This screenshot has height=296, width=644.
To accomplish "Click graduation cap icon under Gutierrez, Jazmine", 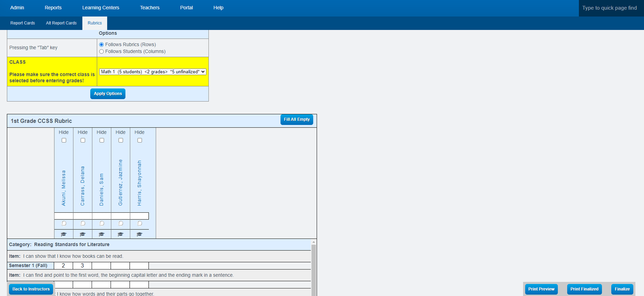I will (121, 234).
